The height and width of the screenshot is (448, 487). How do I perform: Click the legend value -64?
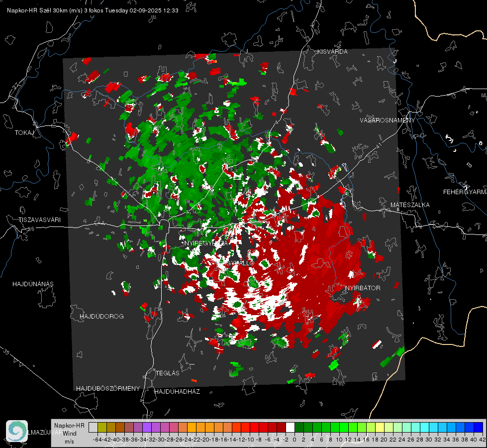tap(97, 440)
